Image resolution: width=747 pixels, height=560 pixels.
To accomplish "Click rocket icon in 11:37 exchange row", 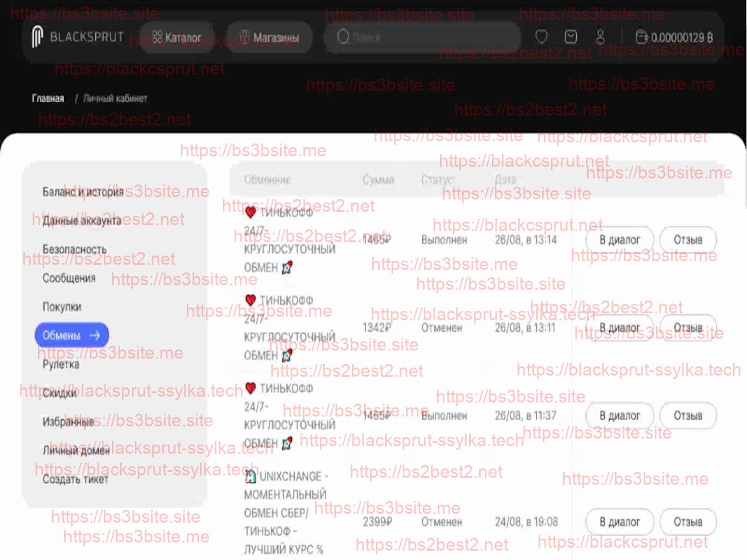I will click(x=287, y=443).
